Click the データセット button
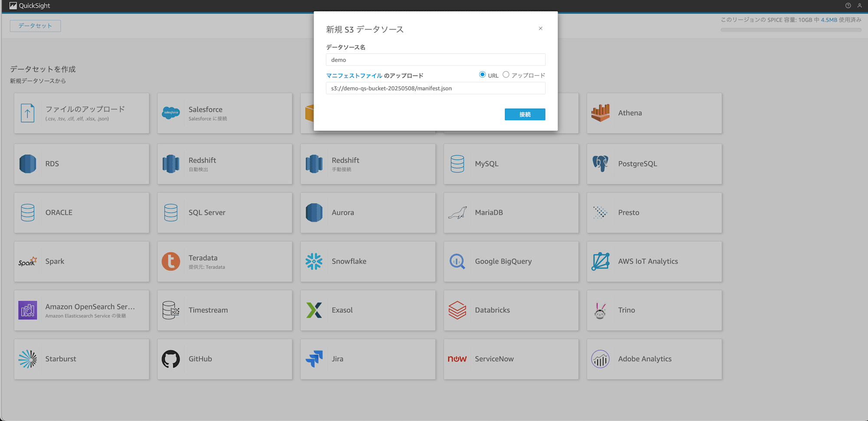Viewport: 868px width, 421px height. click(35, 26)
